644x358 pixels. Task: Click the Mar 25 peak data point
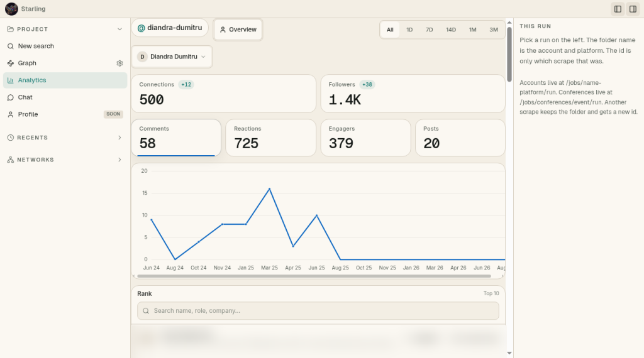point(269,189)
